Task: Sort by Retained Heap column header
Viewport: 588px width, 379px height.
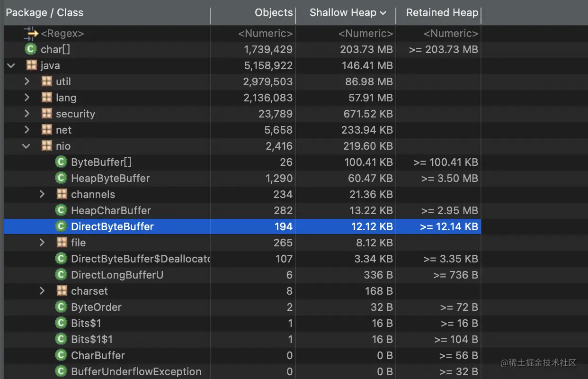Action: pyautogui.click(x=442, y=13)
